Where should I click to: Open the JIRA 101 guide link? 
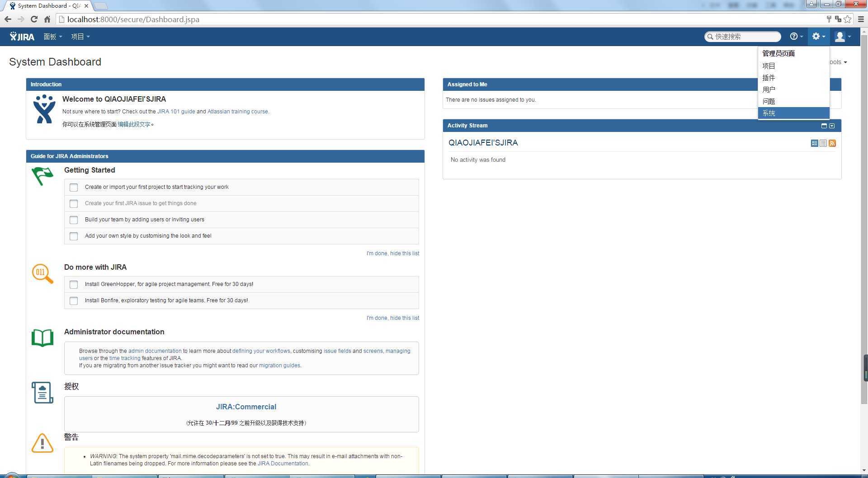pos(176,112)
